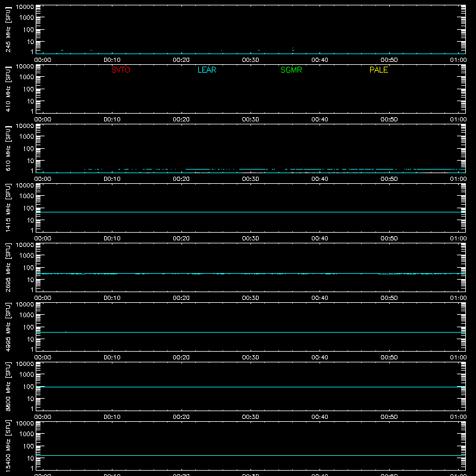The image size is (476, 476).
Task: Select the 1415 MHz [SFU] axis title
Action: [x=8, y=208]
